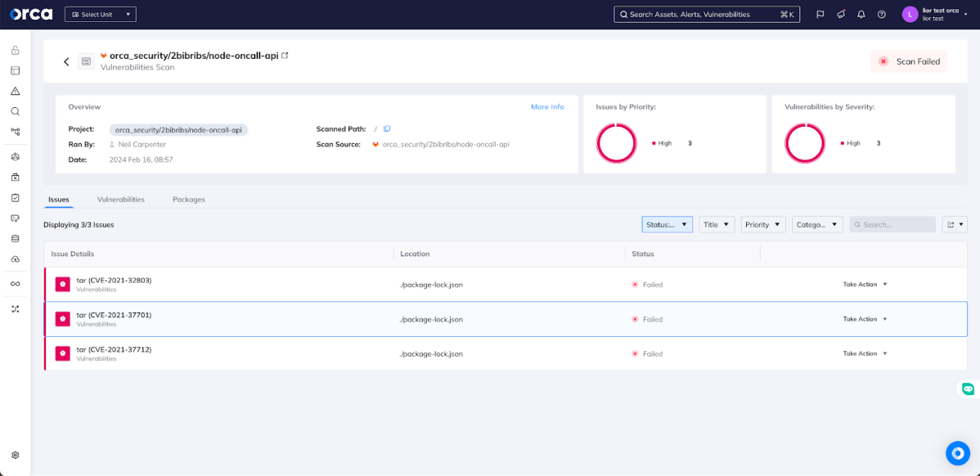Click the Vulnerabilities by Severity donut chart
Screen dimensions: 980x476
pos(805,143)
